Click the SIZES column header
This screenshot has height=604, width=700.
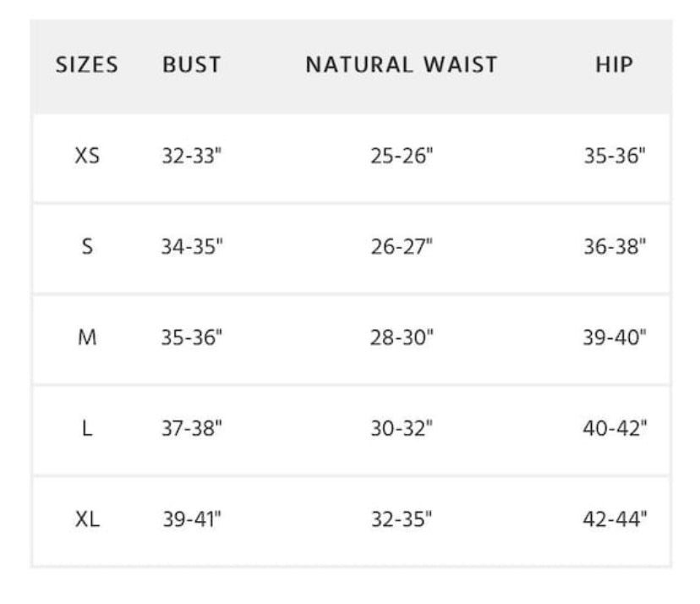tap(86, 65)
